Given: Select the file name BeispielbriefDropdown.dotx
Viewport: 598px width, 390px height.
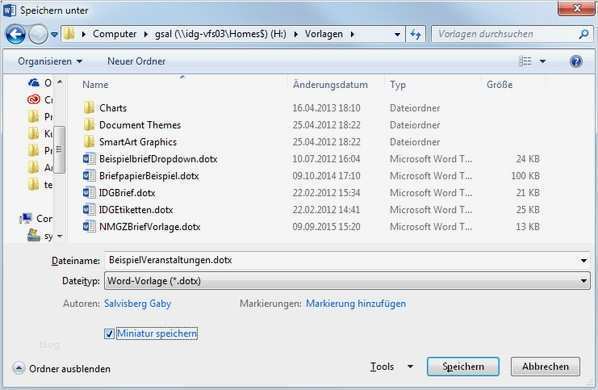Looking at the screenshot, I should pos(158,159).
